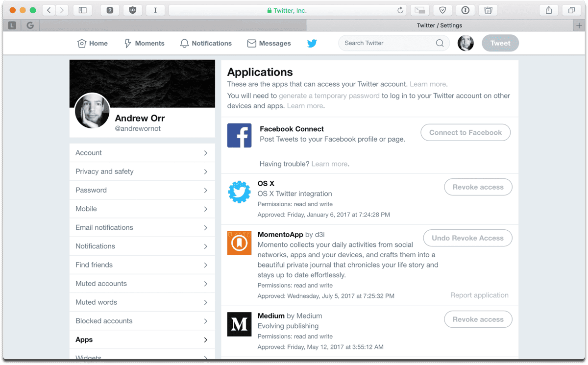Viewport: 588px width, 365px height.
Task: Click Connect to Facebook button
Action: [x=465, y=132]
